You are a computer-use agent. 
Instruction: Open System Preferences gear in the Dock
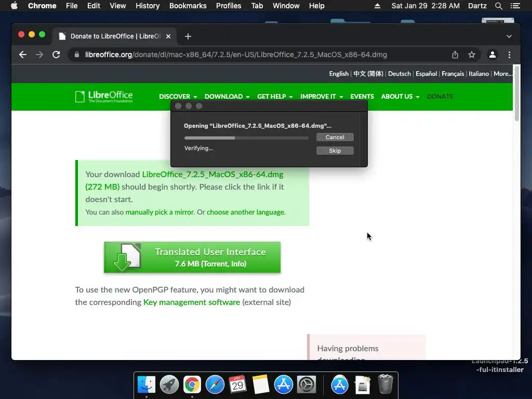(307, 385)
